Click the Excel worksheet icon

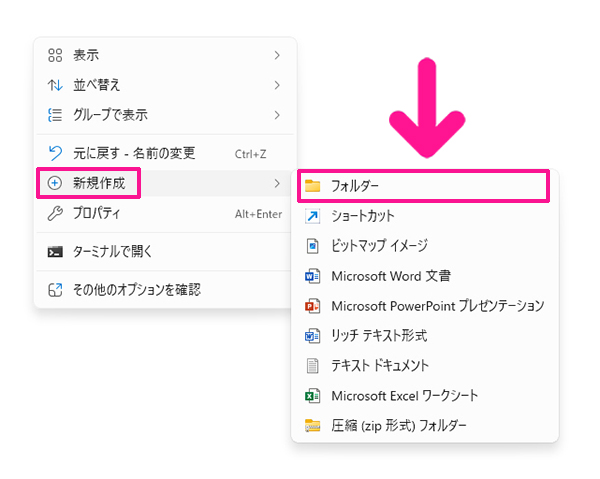point(312,396)
